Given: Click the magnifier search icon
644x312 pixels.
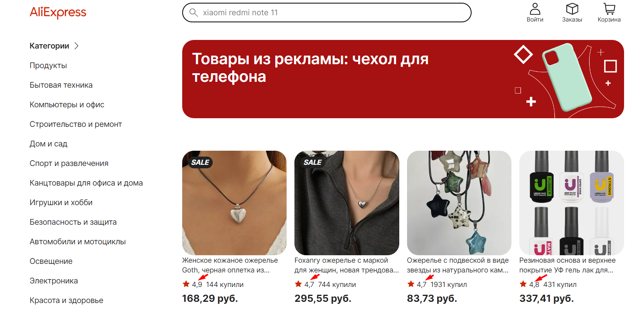Looking at the screenshot, I should (x=194, y=13).
